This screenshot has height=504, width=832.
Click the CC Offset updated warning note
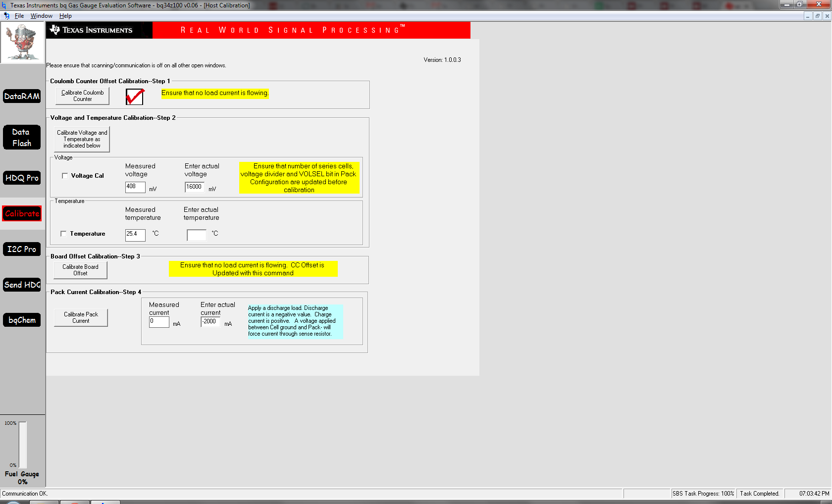pos(253,269)
